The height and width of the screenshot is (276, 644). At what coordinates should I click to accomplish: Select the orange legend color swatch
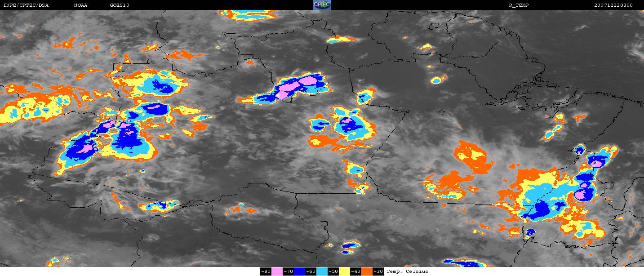click(367, 272)
